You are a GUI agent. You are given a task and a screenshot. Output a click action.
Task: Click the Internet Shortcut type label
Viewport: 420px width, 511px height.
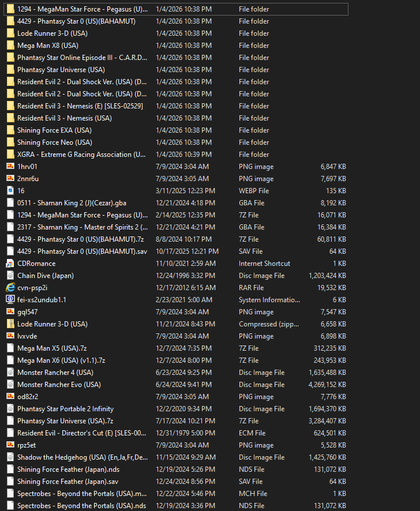264,264
